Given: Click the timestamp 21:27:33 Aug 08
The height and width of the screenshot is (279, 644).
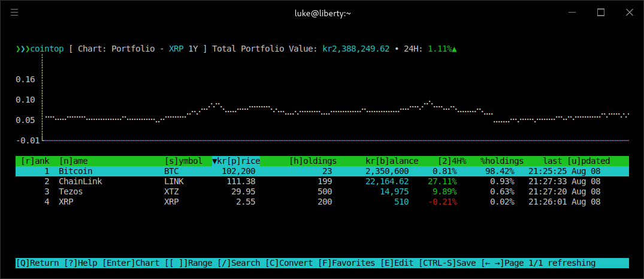Looking at the screenshot, I should (565, 181).
